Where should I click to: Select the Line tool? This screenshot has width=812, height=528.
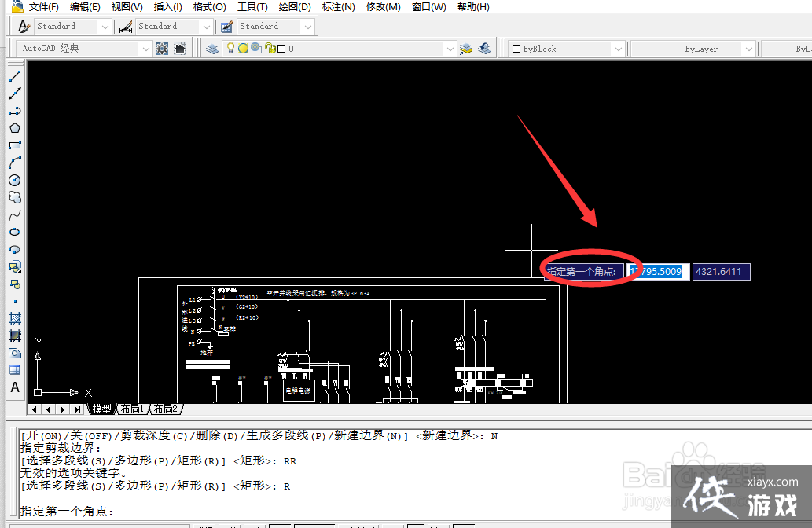[14, 76]
